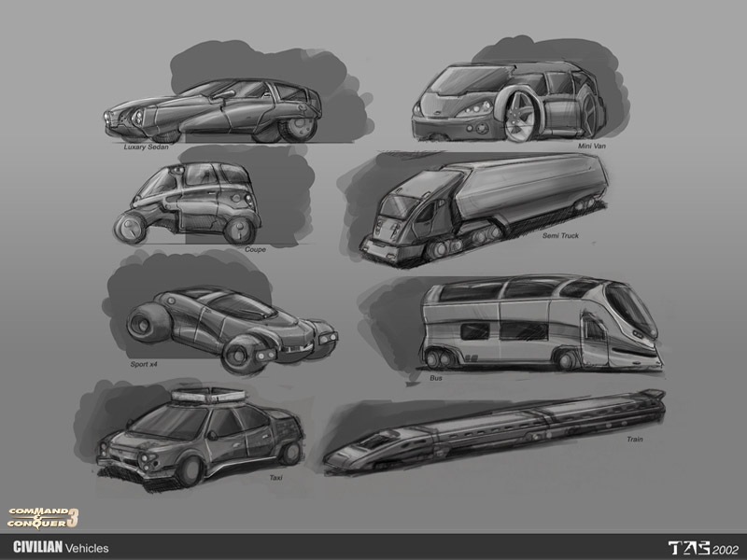Viewport: 747px width, 560px height.
Task: Select the Mini Van concept drawing
Action: [504, 98]
